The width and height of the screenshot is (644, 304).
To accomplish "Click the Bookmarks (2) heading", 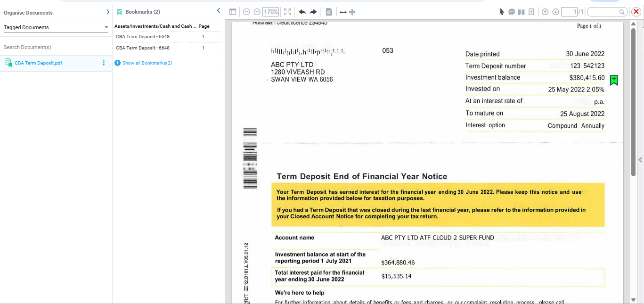I will pyautogui.click(x=143, y=12).
